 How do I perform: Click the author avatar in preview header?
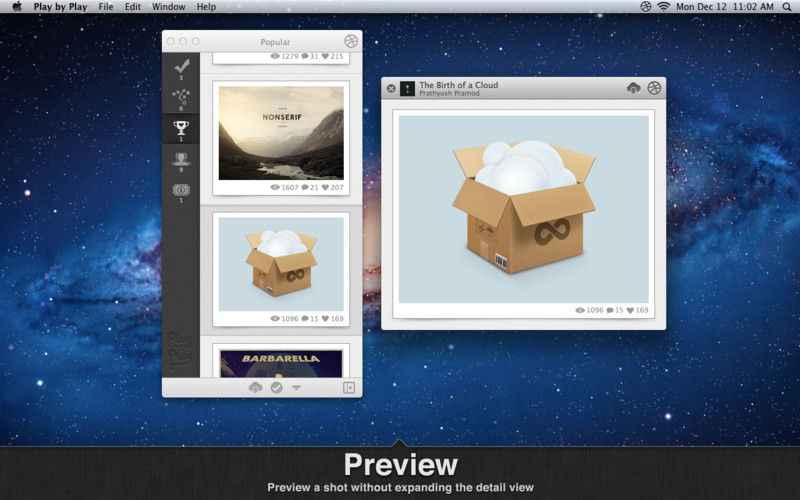click(x=407, y=89)
